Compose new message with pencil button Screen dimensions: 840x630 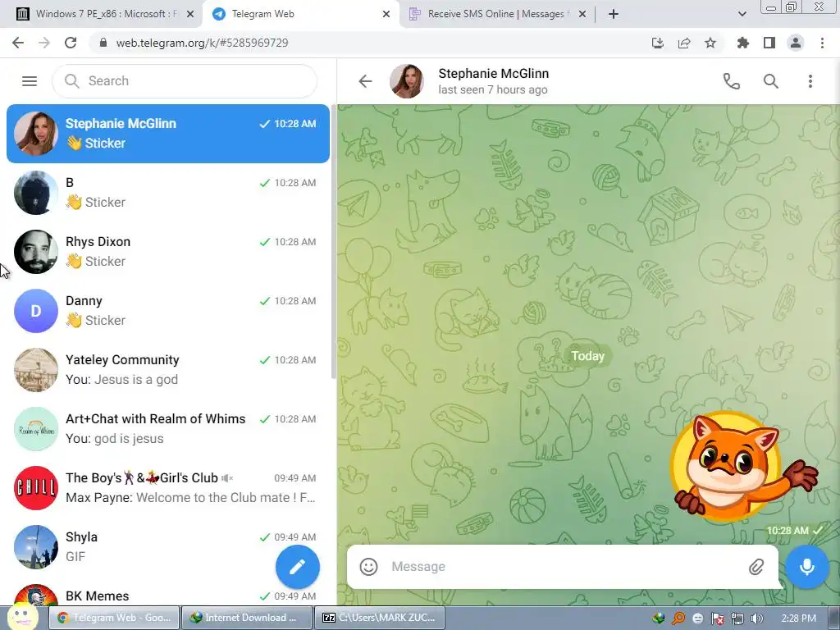pos(297,567)
